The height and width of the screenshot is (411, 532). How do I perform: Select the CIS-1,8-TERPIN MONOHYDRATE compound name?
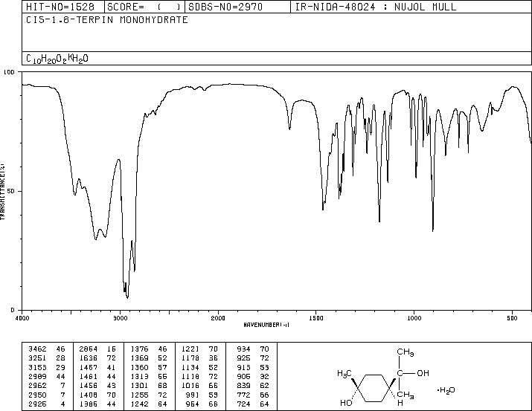pos(107,19)
